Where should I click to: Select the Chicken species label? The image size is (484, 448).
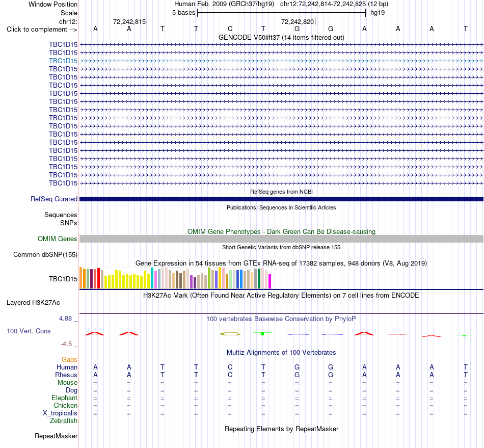(x=65, y=405)
